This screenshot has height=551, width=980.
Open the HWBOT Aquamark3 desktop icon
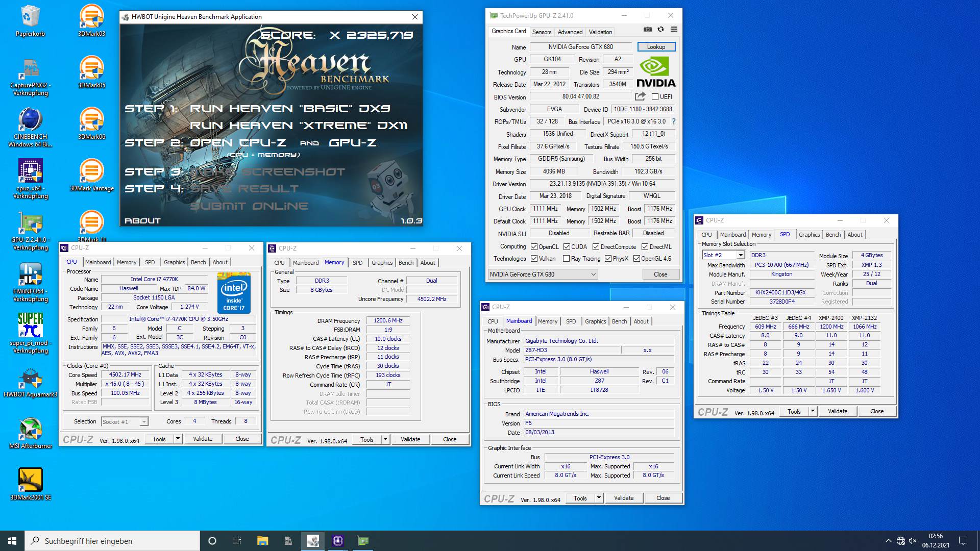tap(30, 382)
